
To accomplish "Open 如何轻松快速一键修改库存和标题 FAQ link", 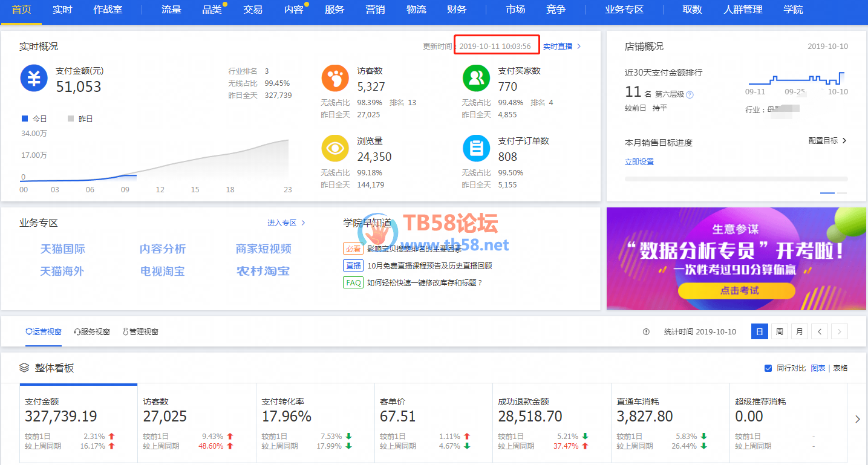I will (425, 282).
